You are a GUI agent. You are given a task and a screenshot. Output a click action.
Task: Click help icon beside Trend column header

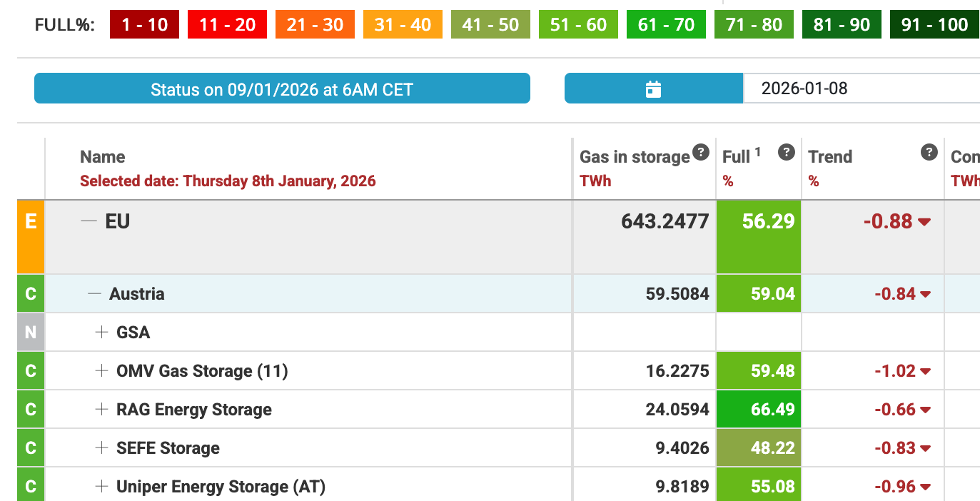pos(929,151)
